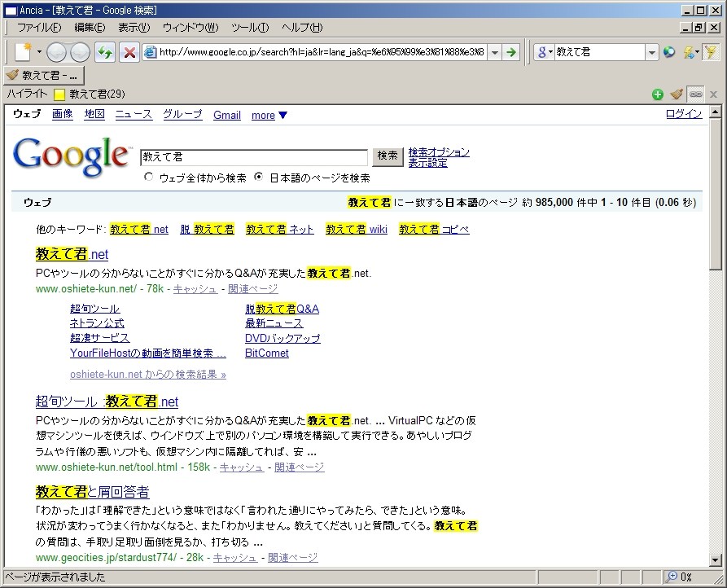Click the scrollbar down arrow

pyautogui.click(x=716, y=559)
